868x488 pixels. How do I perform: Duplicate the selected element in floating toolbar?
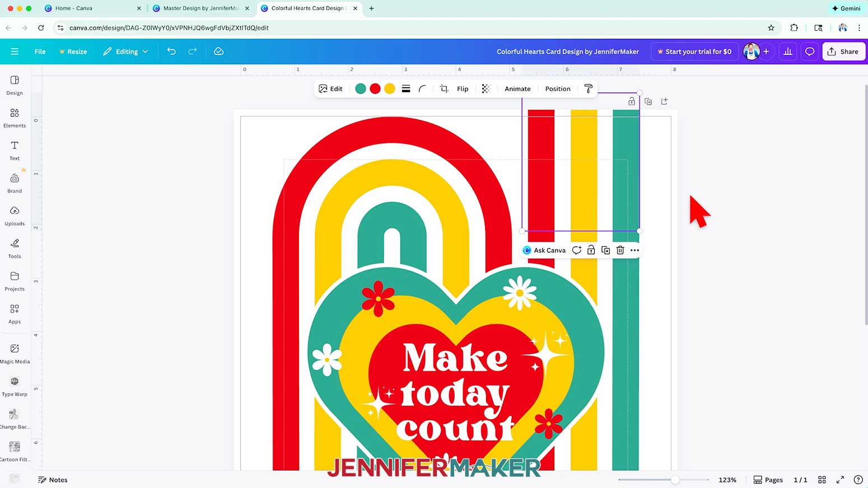(x=605, y=250)
